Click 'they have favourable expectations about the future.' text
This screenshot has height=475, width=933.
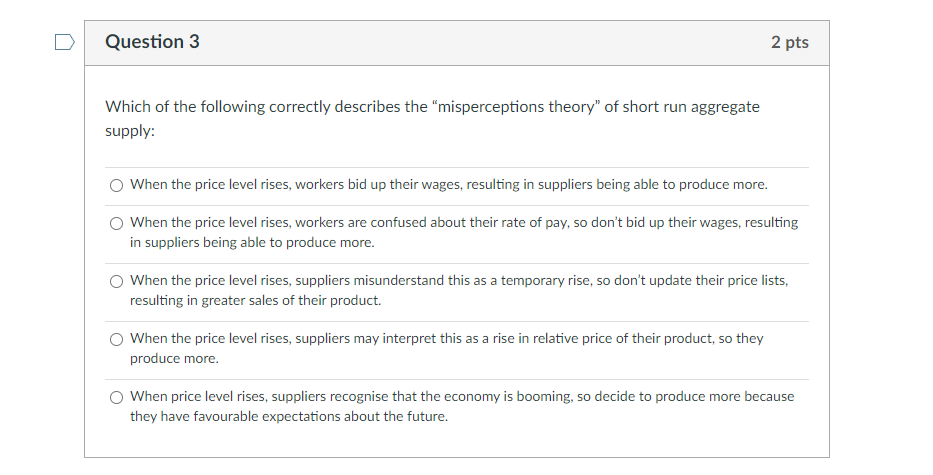pyautogui.click(x=289, y=416)
